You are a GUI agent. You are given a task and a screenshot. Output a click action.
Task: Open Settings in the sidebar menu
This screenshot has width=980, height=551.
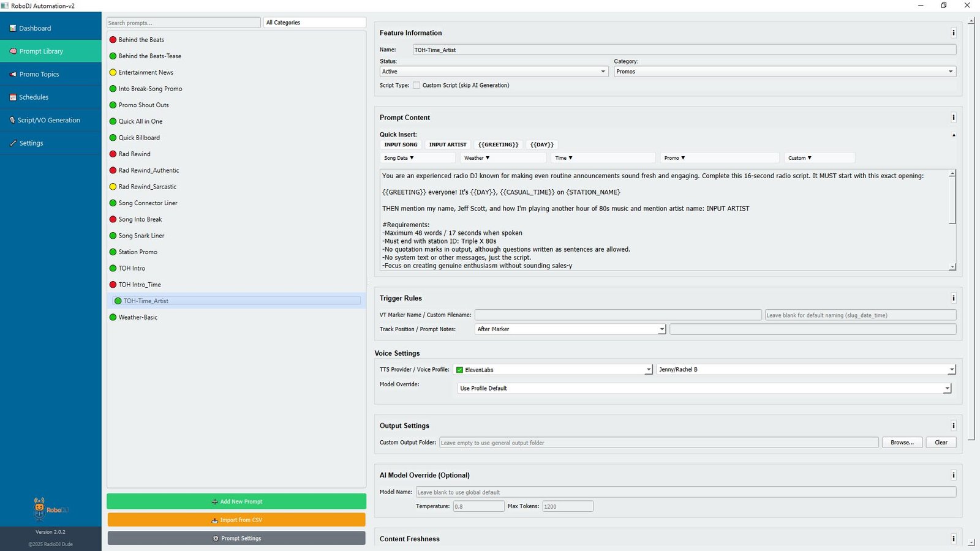[x=31, y=143]
